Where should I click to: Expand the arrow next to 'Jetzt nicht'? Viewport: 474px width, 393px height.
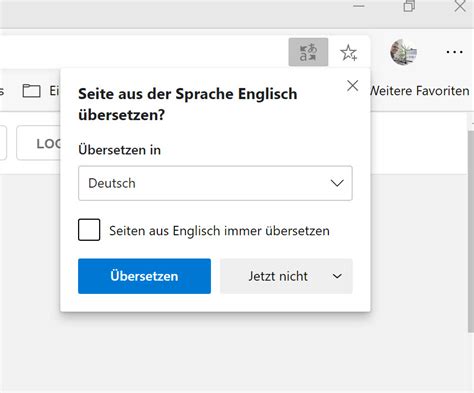[x=337, y=276]
